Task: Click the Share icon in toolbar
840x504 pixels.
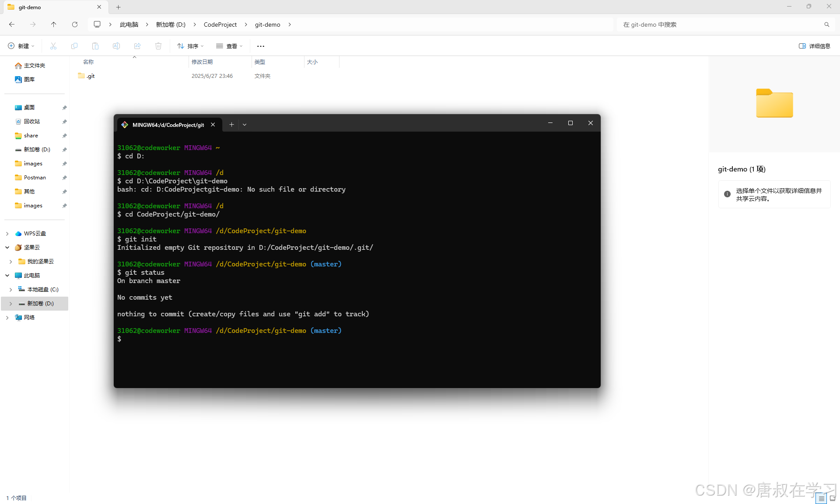Action: tap(137, 46)
